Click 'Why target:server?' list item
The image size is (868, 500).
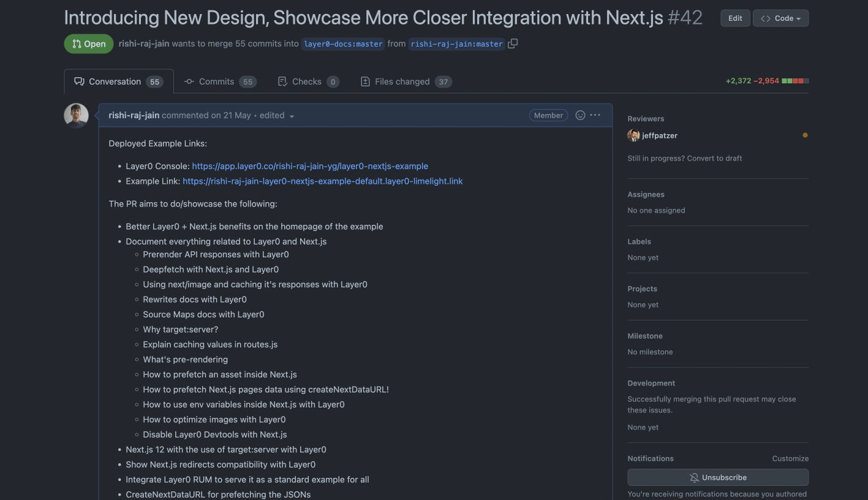(180, 330)
